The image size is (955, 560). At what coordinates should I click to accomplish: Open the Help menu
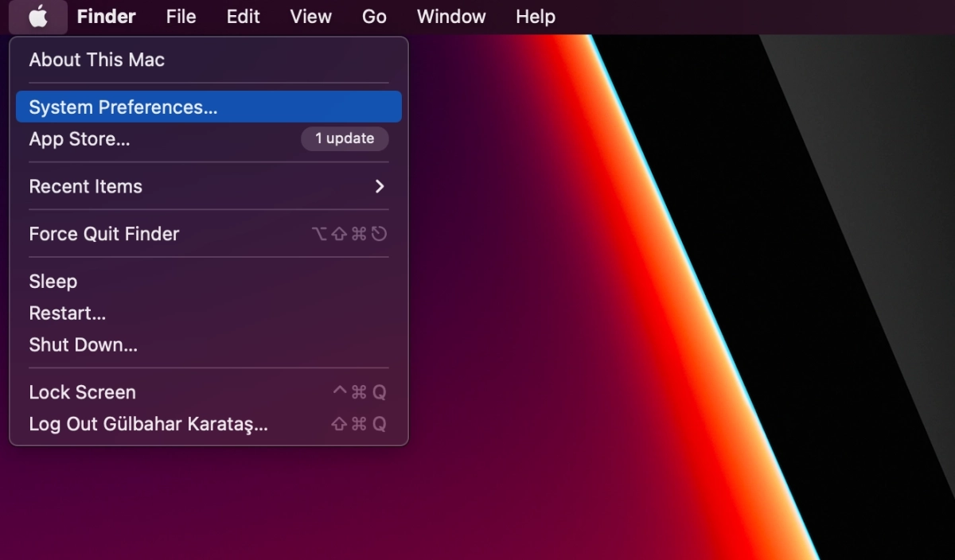point(534,17)
